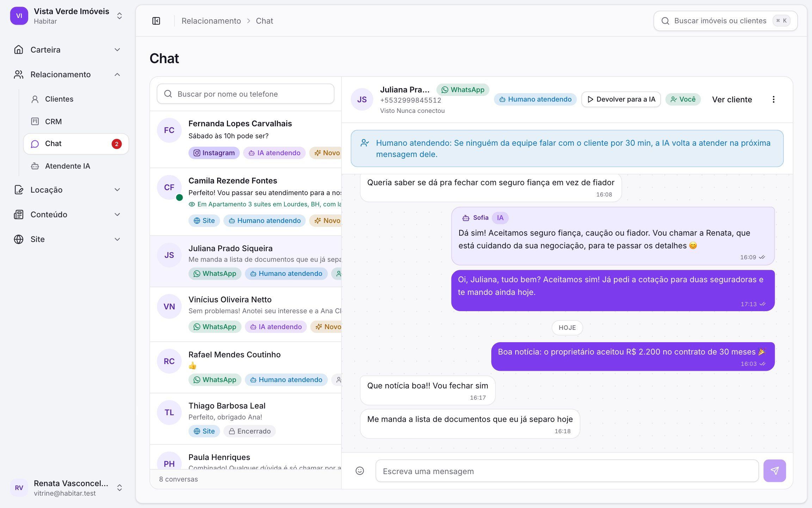Click the Instagram badge on Fernanda's conversation
Screen dimensions: 812x508
pos(214,153)
